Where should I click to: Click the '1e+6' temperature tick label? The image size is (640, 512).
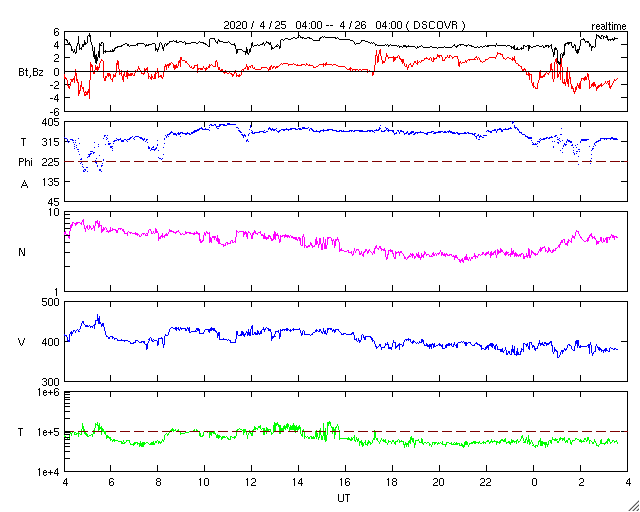(x=49, y=392)
